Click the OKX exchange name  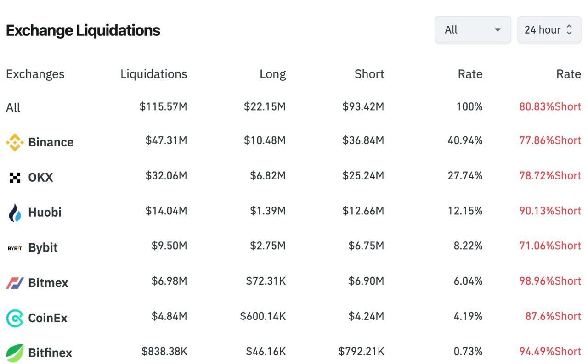click(x=40, y=178)
